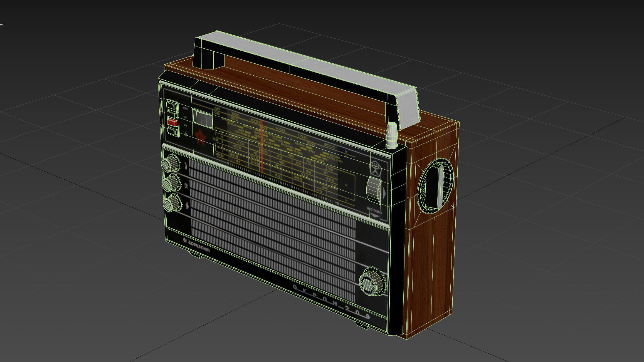644x362 pixels.
Task: Click the Горизонт brand logo text
Action: click(197, 246)
